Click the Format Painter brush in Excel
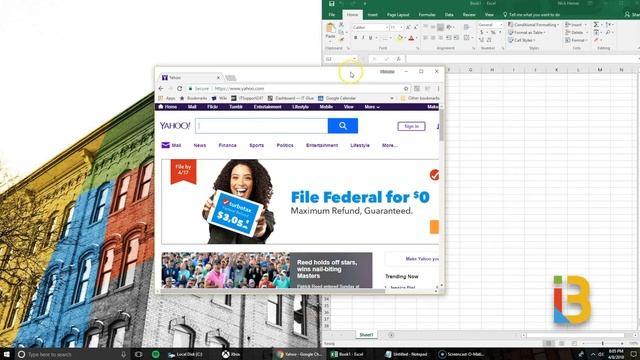Image resolution: width=640 pixels, height=360 pixels. coord(342,40)
